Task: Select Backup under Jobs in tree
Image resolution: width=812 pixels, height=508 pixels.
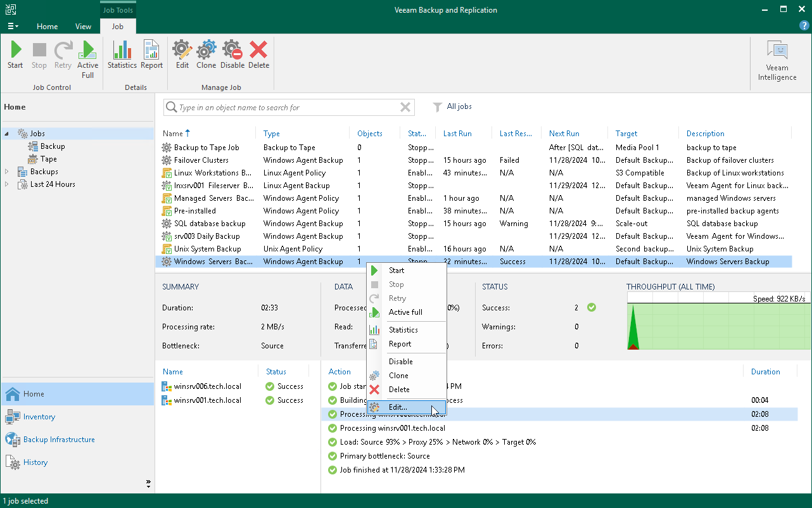Action: pyautogui.click(x=53, y=146)
